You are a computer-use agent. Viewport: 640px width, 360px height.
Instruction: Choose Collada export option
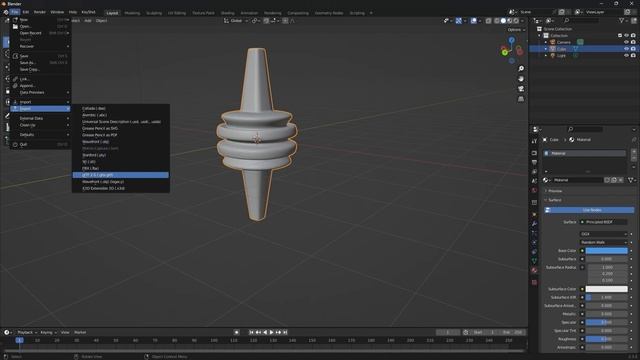coord(120,109)
